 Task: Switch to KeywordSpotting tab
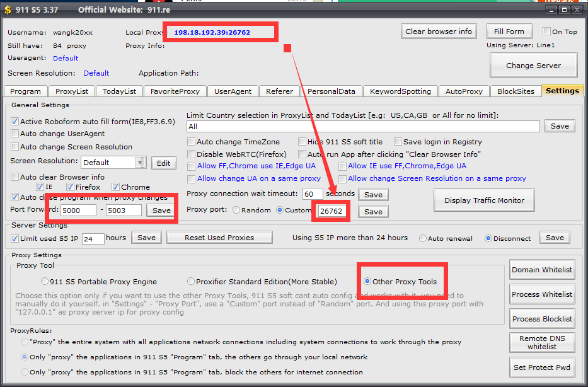coord(400,91)
